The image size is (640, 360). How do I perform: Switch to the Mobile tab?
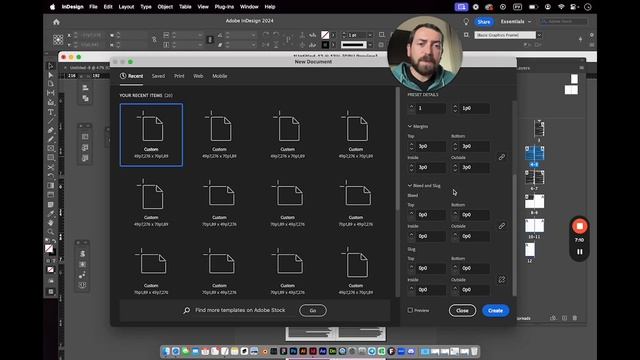click(220, 76)
